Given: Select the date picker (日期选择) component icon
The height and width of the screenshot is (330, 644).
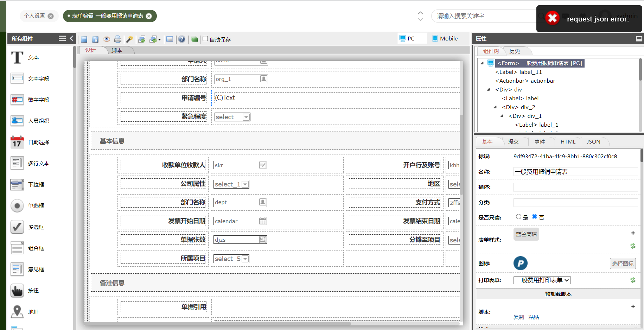Looking at the screenshot, I should [x=17, y=142].
